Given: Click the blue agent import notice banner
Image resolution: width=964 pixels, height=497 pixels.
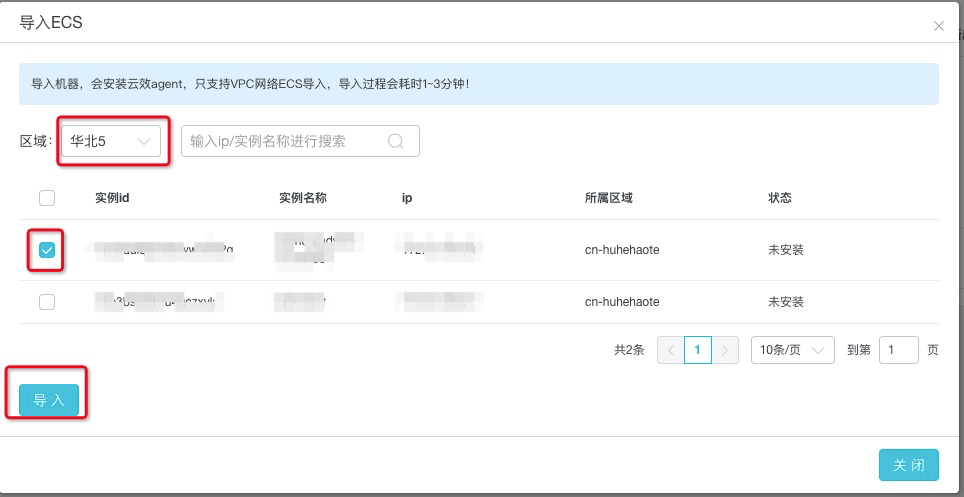Looking at the screenshot, I should point(479,84).
